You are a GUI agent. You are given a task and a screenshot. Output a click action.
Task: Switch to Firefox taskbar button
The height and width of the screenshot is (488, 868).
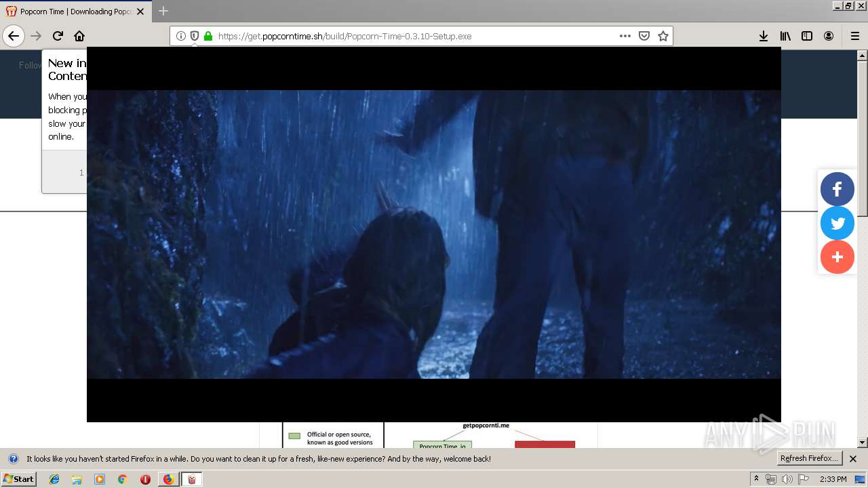click(x=168, y=479)
